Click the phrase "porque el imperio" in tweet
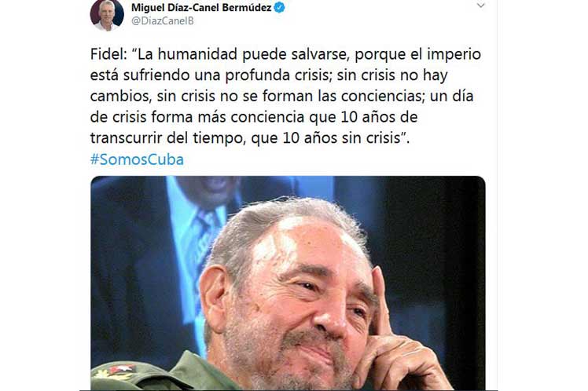588x391 pixels. tap(417, 55)
